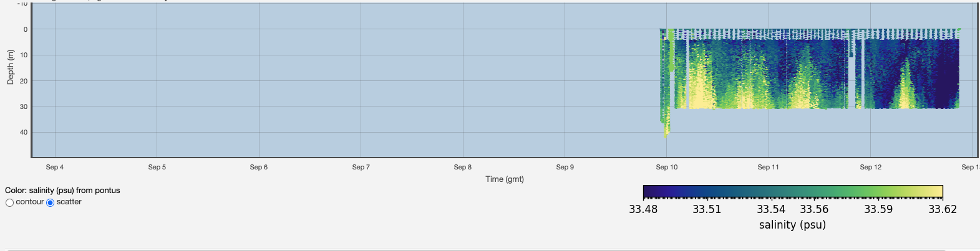Select the contour radio button
This screenshot has height=251, width=980.
(9, 202)
